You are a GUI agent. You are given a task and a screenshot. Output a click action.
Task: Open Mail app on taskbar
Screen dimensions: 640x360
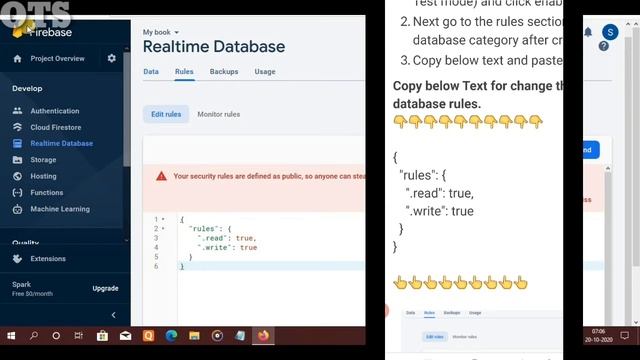tap(125, 336)
